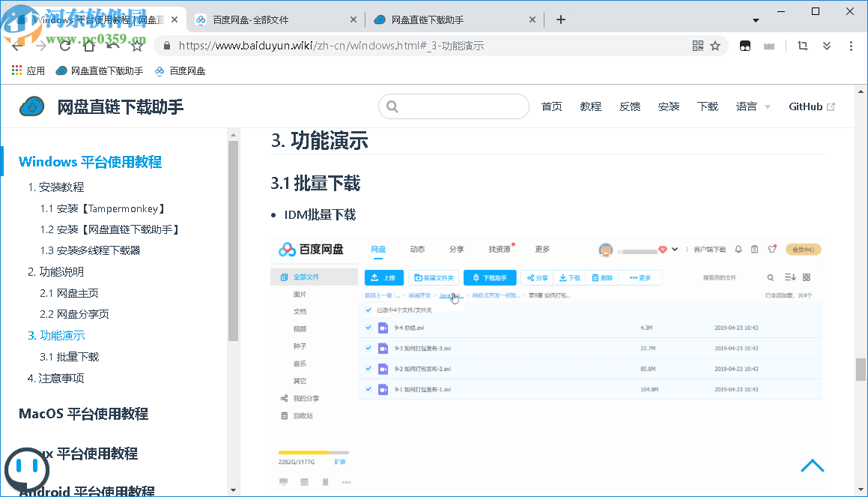Show the QR code icon in the address bar

tap(696, 46)
